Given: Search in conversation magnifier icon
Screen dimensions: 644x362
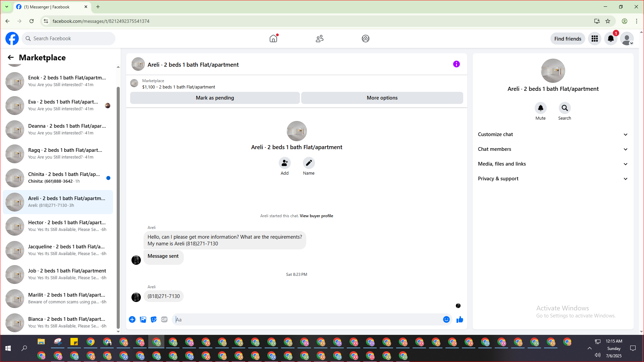Looking at the screenshot, I should [565, 108].
